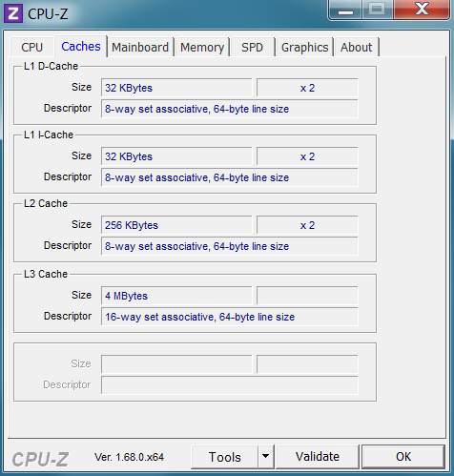Screen dimensions: 454x476
Task: Confirm with the OK button
Action: click(403, 457)
